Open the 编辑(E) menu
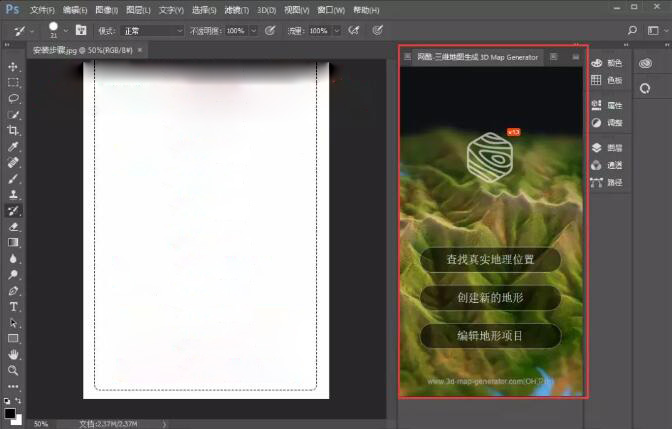The width and height of the screenshot is (672, 429). click(75, 10)
